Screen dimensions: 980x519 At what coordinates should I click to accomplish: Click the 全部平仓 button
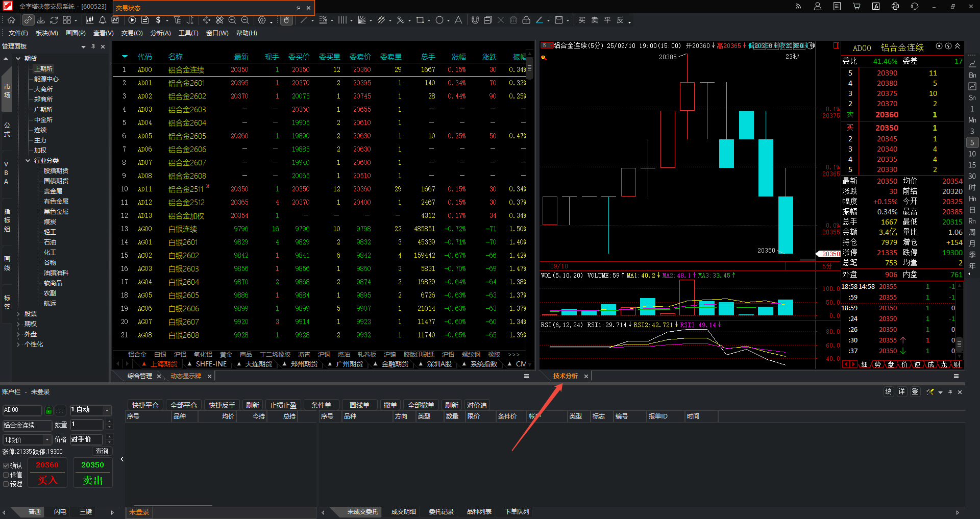tap(183, 405)
